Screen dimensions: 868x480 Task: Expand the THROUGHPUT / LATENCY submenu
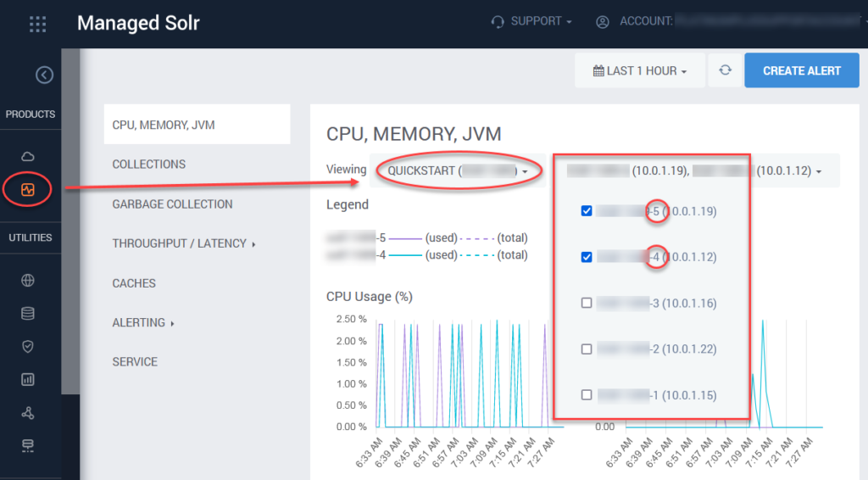[x=184, y=243]
